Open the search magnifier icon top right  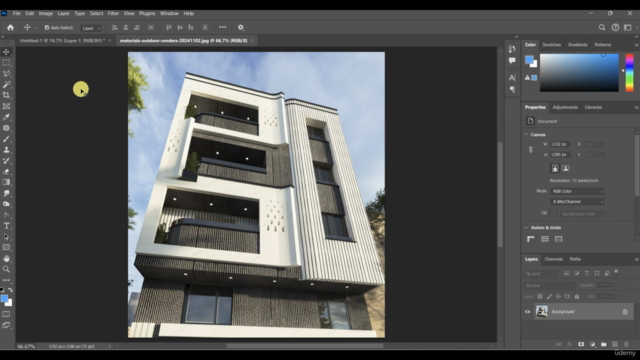coord(602,27)
